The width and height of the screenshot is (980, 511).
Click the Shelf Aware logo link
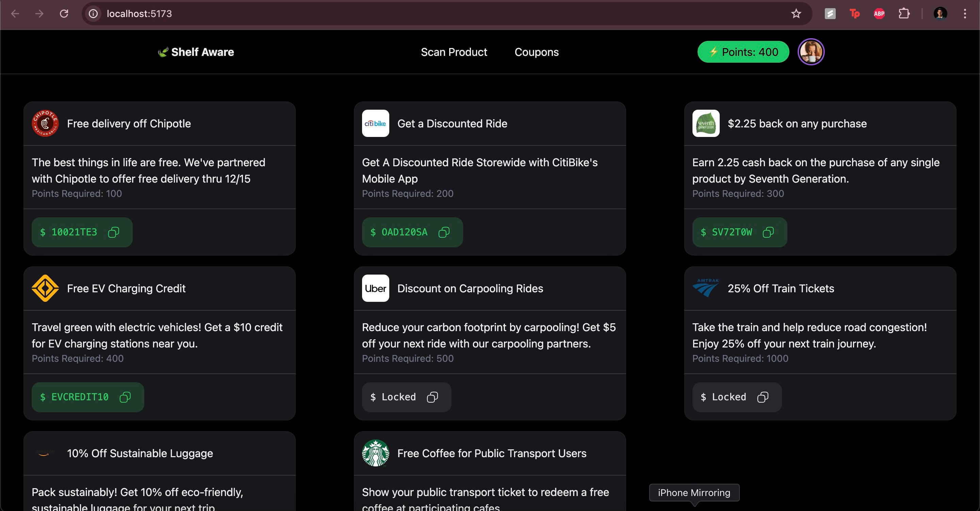point(196,52)
